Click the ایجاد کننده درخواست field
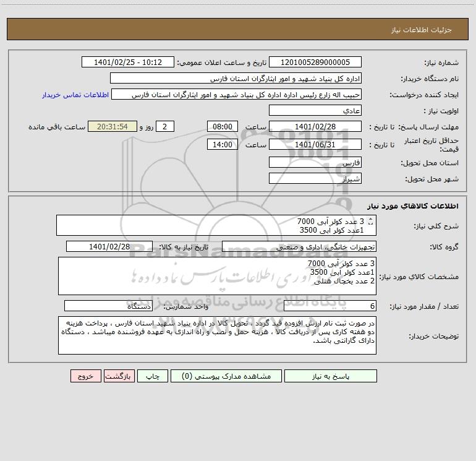 (x=236, y=94)
